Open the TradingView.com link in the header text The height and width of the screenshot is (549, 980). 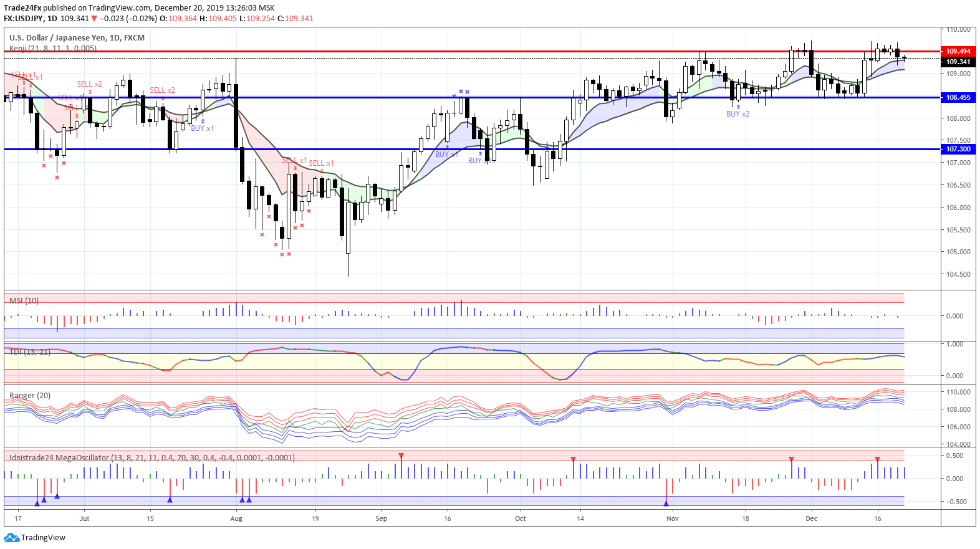[120, 8]
